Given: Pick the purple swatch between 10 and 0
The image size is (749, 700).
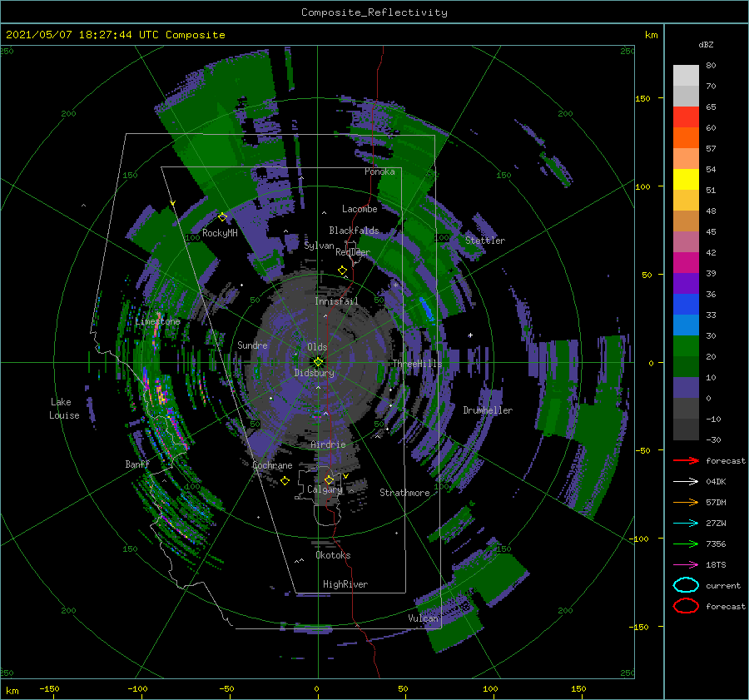Looking at the screenshot, I should coord(686,388).
